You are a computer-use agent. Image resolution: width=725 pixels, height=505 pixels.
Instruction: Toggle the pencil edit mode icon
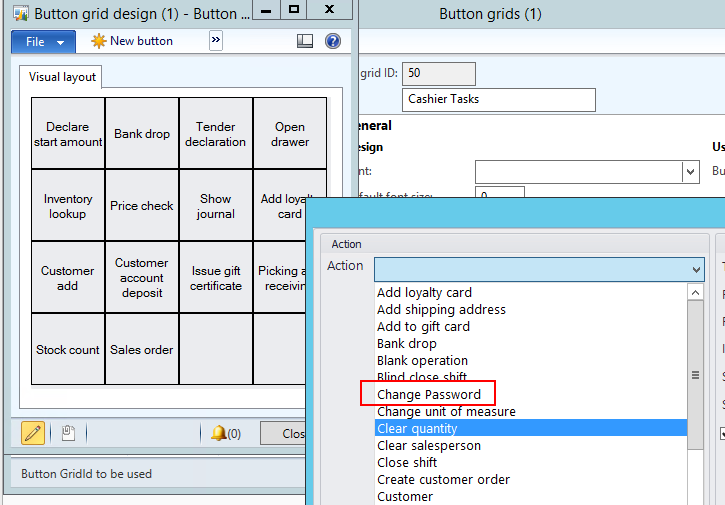33,433
